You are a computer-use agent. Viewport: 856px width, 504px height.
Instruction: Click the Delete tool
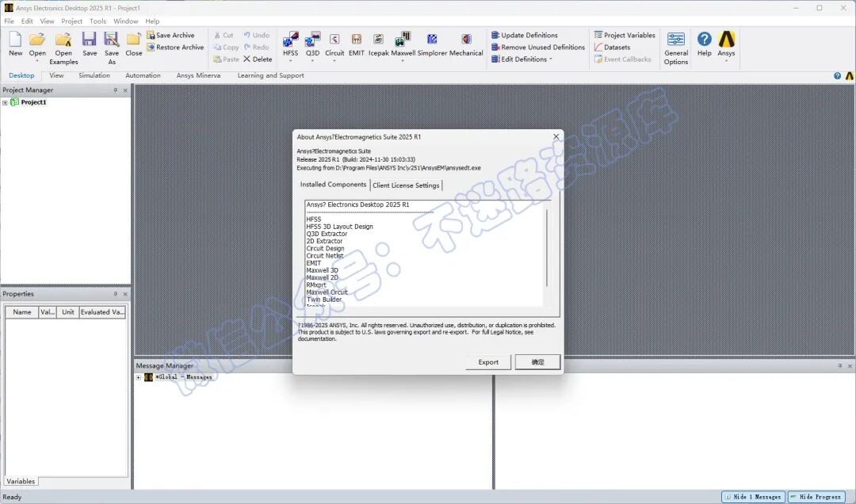[258, 59]
